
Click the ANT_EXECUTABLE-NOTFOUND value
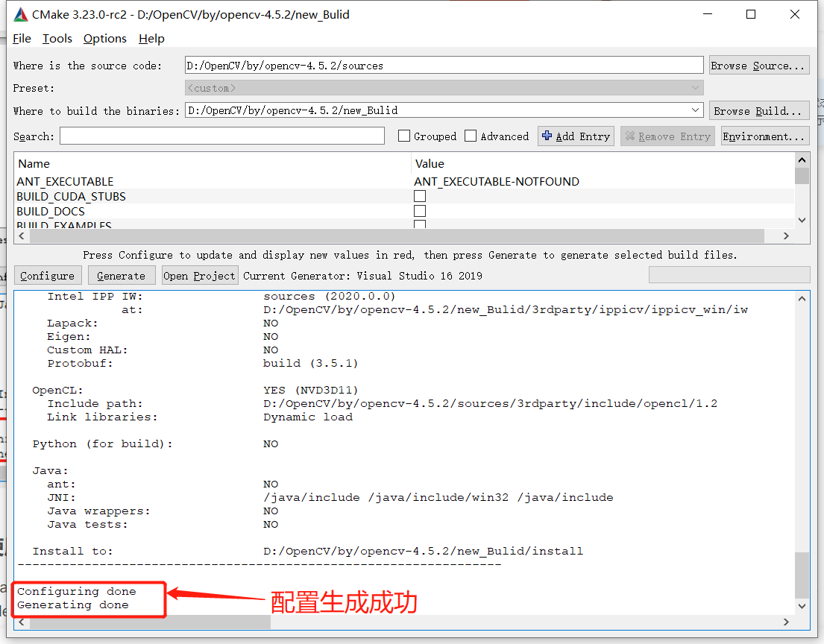pos(497,181)
